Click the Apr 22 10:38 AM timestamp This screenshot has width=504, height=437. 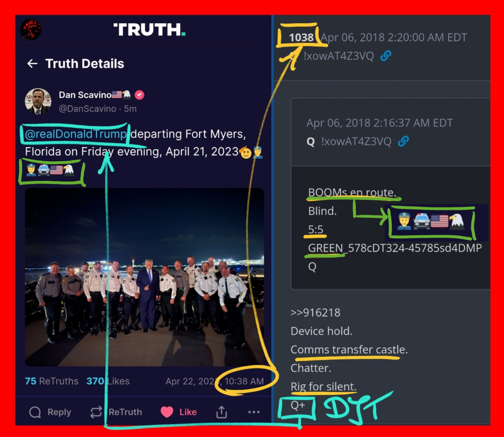point(214,381)
